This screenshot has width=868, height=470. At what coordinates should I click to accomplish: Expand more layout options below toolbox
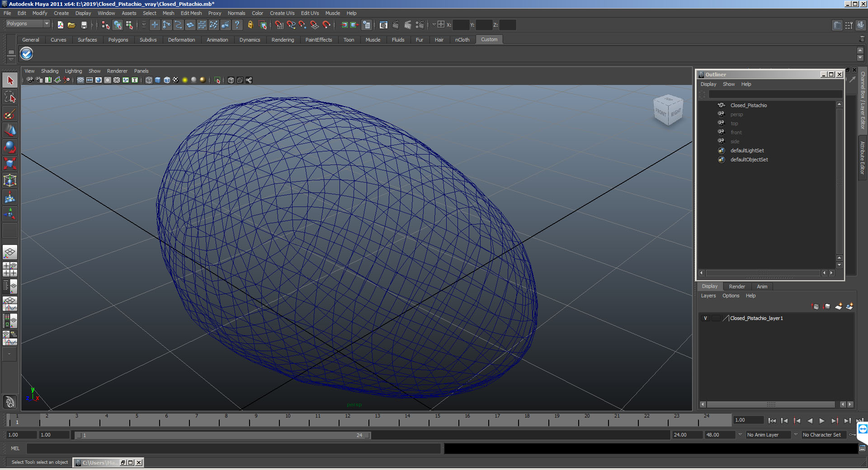click(9, 354)
